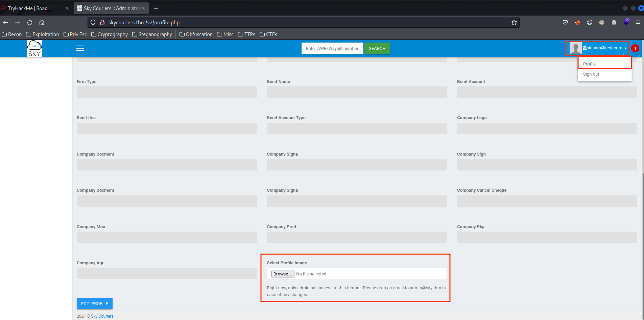Click the red notification badge
The width and height of the screenshot is (644, 320).
pyautogui.click(x=635, y=49)
